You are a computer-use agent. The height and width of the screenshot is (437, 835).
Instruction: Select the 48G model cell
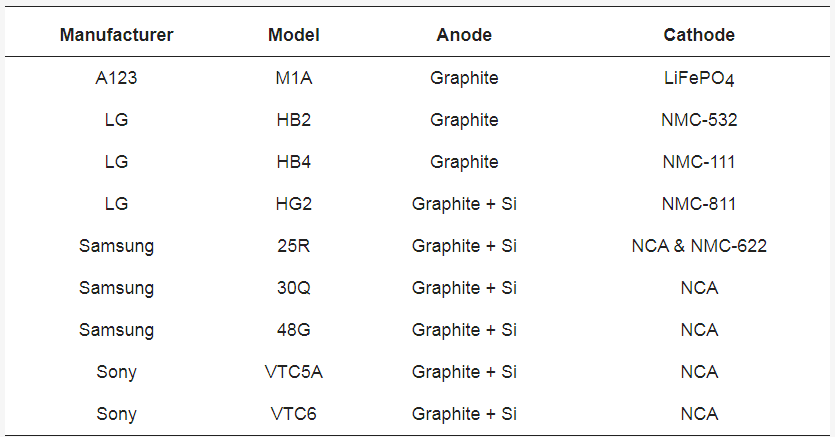pyautogui.click(x=293, y=330)
